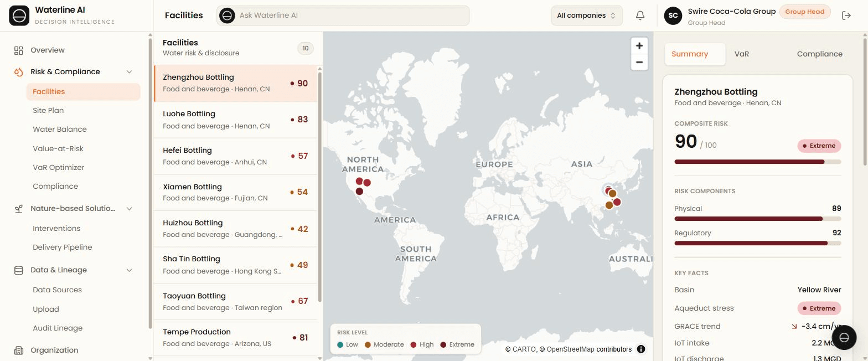Select the Summary tab
Viewport: 868px width, 361px height.
pos(695,54)
